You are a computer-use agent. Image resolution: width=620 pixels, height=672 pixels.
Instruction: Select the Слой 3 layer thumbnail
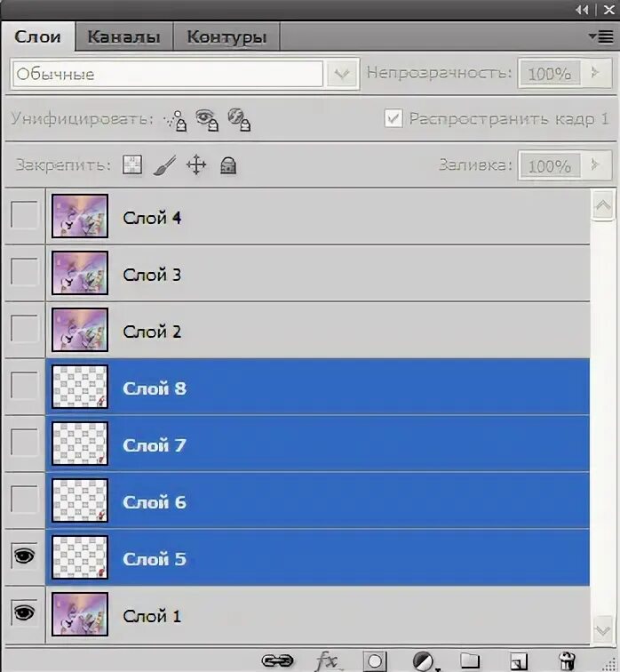tap(80, 273)
